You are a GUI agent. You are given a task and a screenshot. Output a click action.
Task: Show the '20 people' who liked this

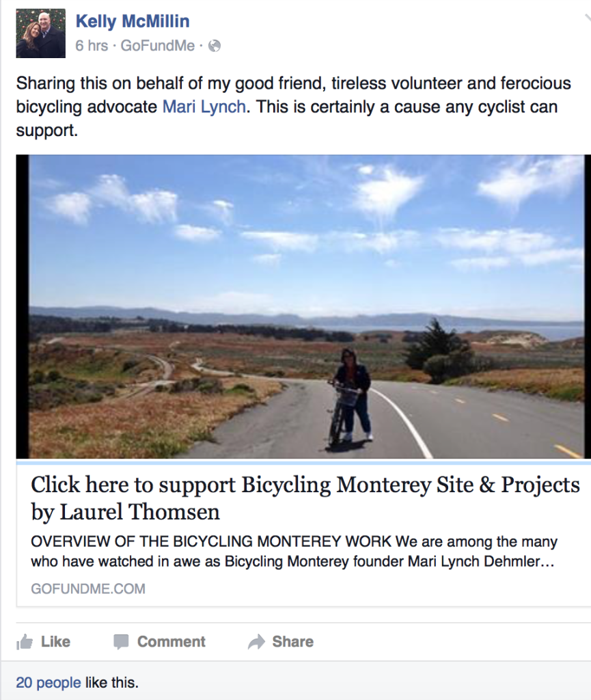click(48, 682)
